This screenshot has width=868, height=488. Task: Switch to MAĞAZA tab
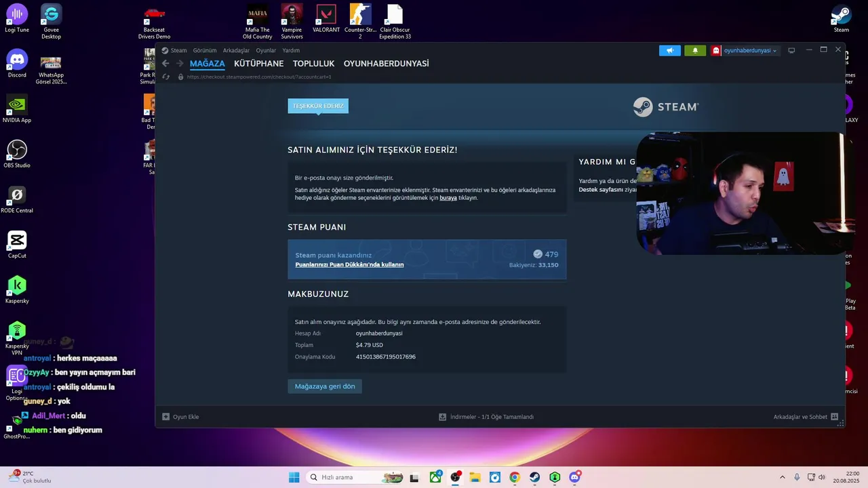point(208,64)
